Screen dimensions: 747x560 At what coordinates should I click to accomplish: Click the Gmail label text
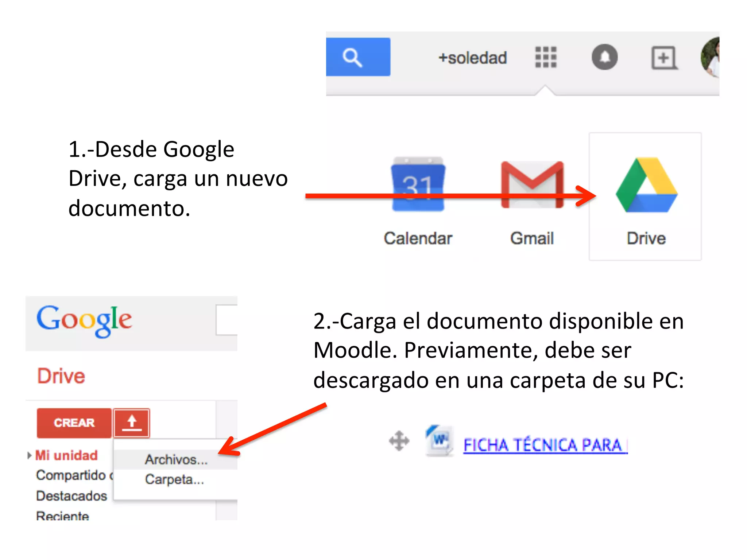click(532, 238)
